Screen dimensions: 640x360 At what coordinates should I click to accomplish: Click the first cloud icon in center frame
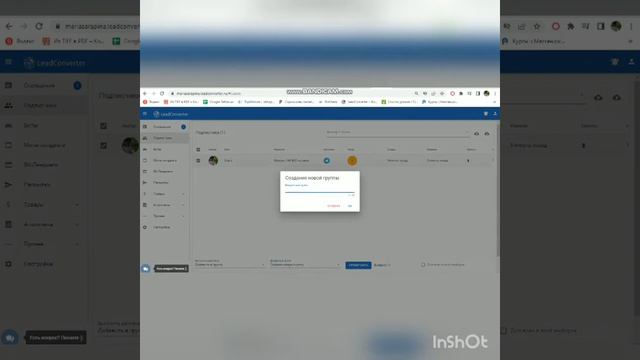[x=476, y=133]
